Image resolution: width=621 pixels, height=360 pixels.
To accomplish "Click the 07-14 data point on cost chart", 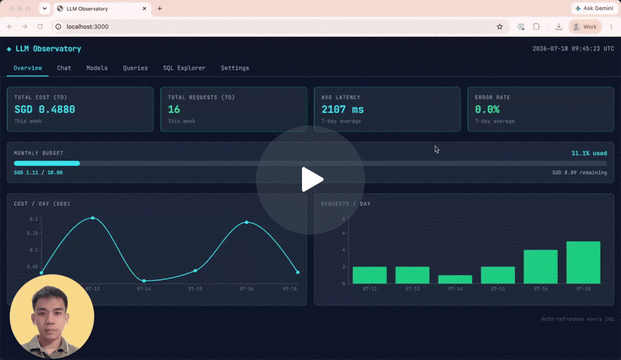I will coord(144,281).
